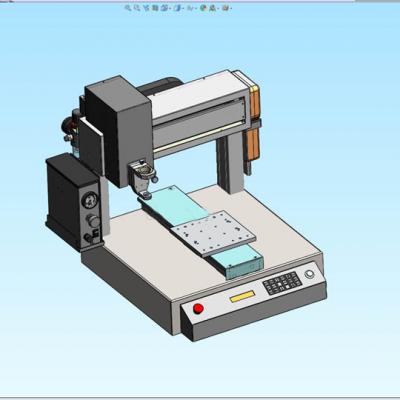Expand the View Orientation dropdown arrow
This screenshot has width=400, height=400.
coord(170,8)
